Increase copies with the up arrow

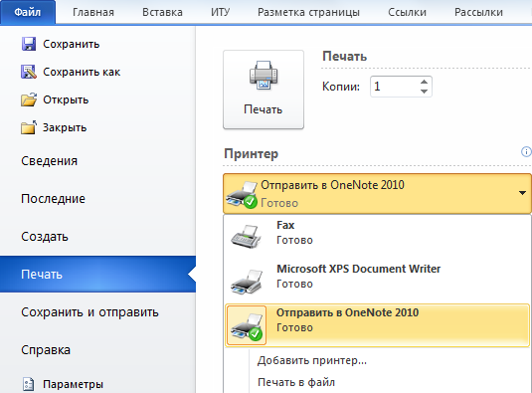click(424, 82)
